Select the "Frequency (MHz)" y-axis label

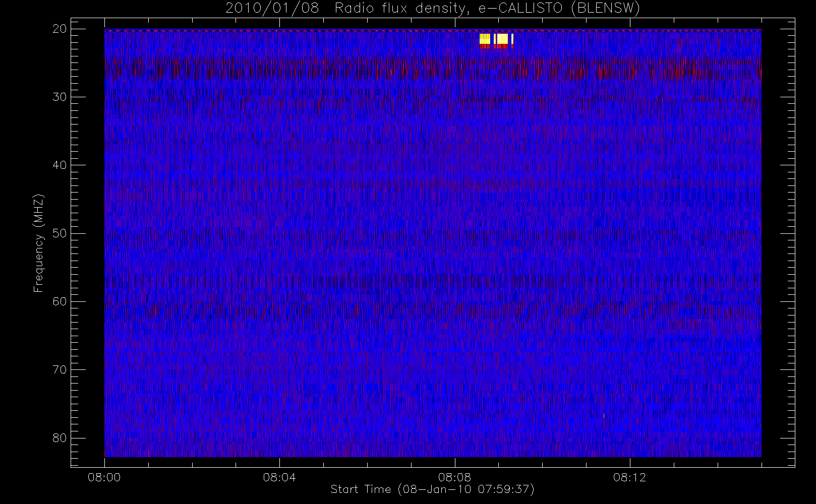[38, 243]
